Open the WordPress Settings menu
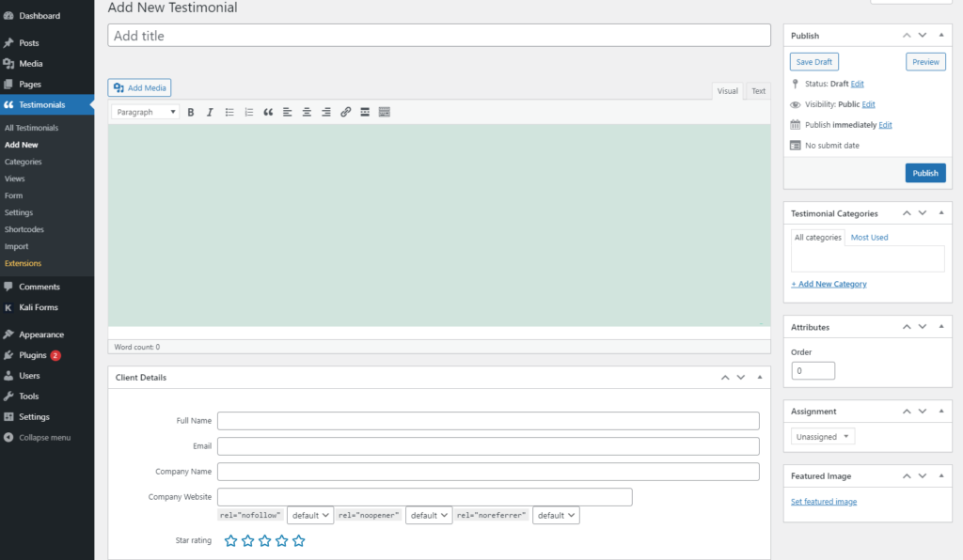Image resolution: width=963 pixels, height=560 pixels. pos(47,416)
